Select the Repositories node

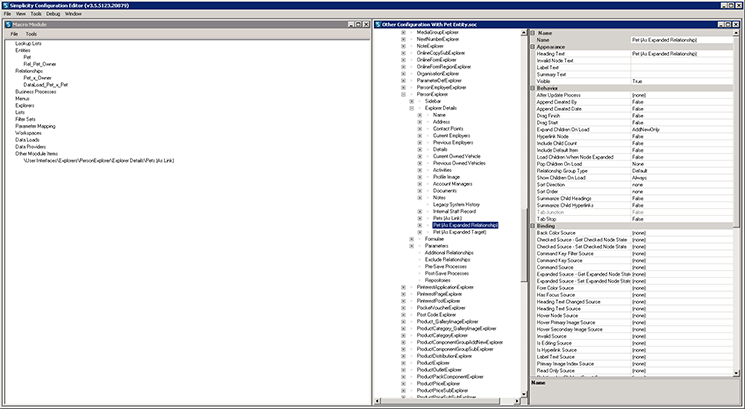pyautogui.click(x=438, y=280)
